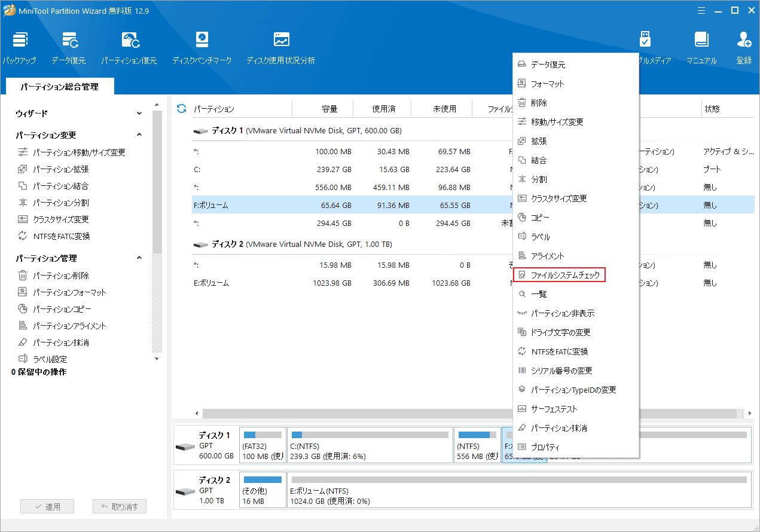Choose クラスタサイズ変更 in context menu
The width and height of the screenshot is (760, 532).
[576, 198]
